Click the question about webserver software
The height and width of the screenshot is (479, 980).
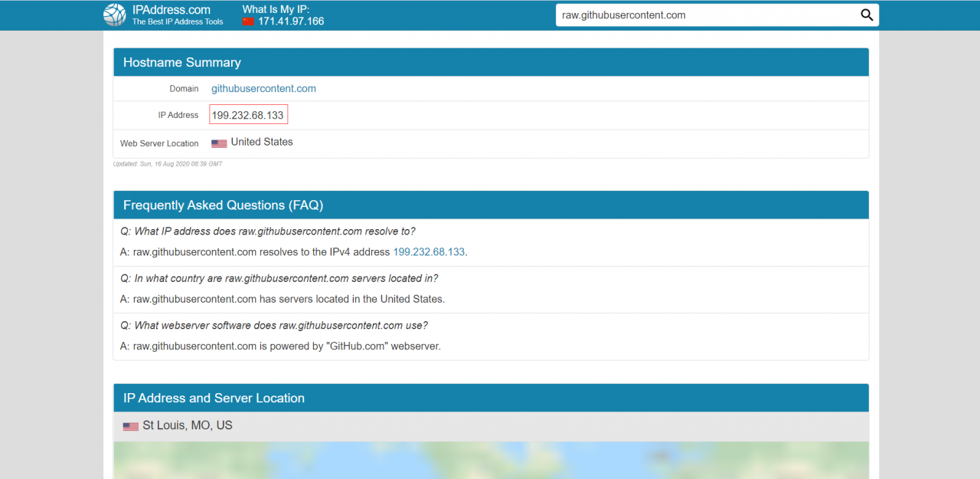coord(274,326)
